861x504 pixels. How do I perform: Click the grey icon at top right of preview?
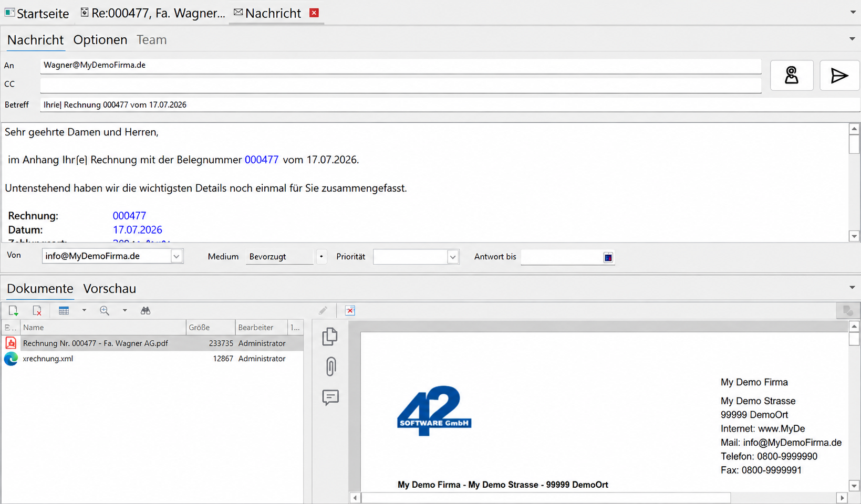pyautogui.click(x=848, y=311)
